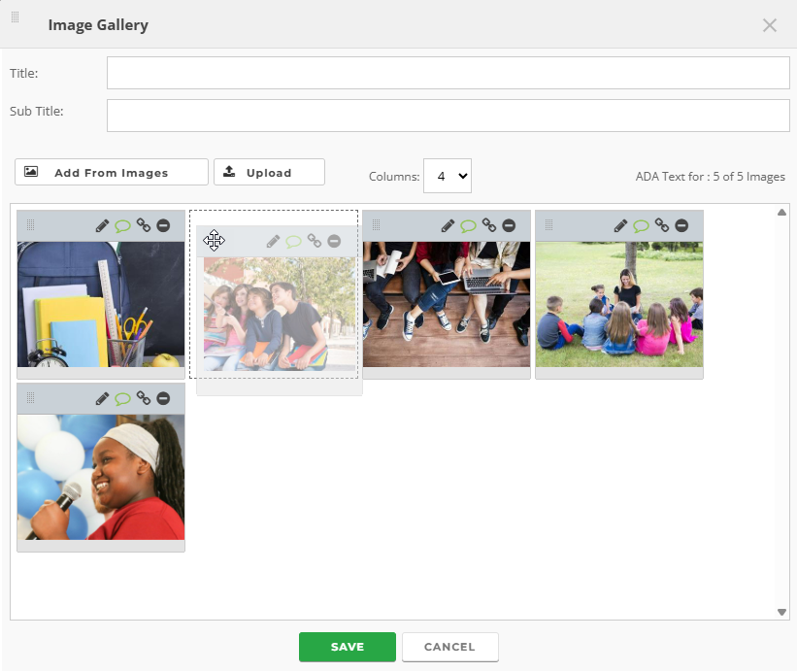Remove the backpack school supplies image
The image size is (797, 672).
click(163, 225)
